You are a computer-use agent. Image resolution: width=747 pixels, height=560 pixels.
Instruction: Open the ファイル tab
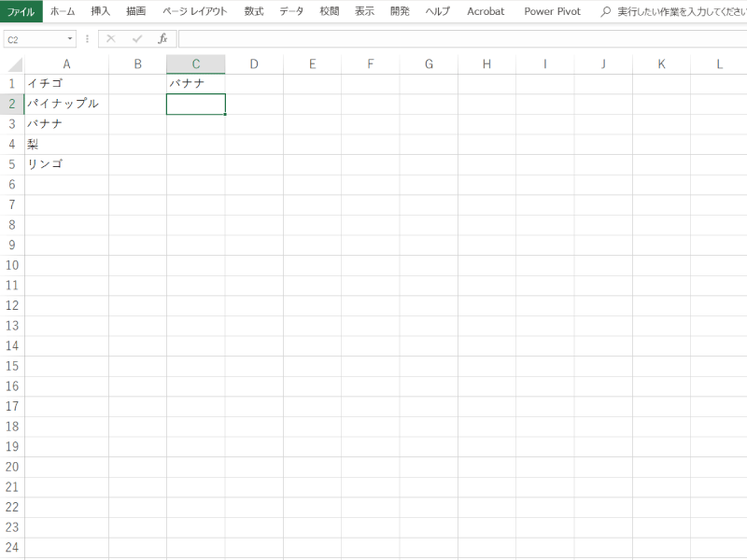21,11
